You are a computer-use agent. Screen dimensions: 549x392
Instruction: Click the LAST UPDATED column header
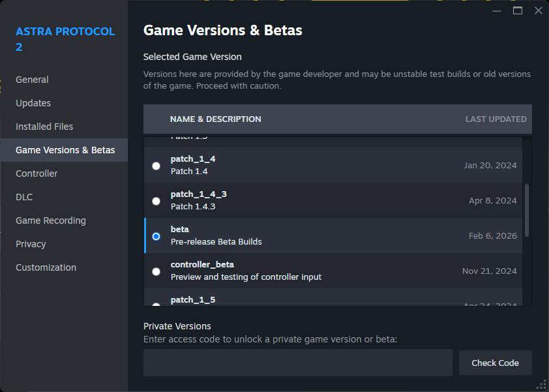pyautogui.click(x=496, y=119)
